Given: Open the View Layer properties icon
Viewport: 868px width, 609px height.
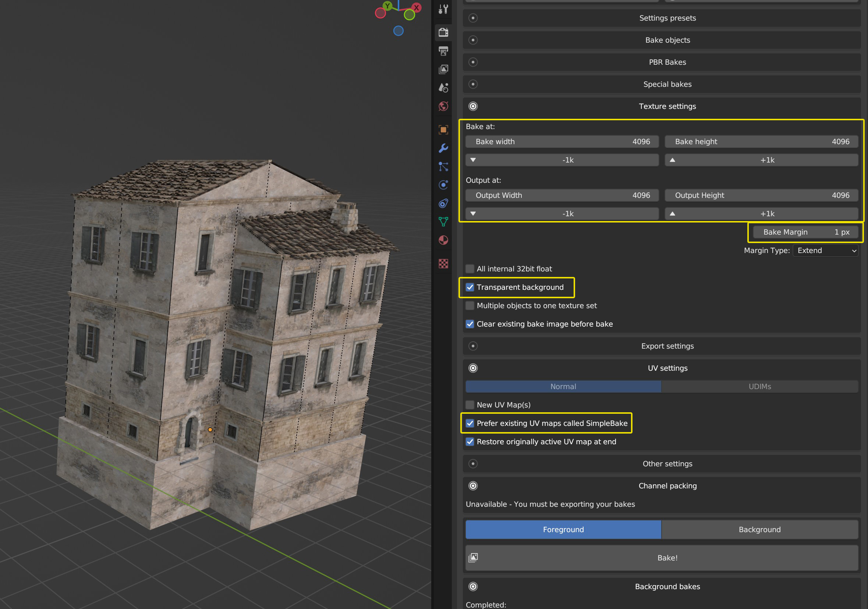Looking at the screenshot, I should [443, 69].
